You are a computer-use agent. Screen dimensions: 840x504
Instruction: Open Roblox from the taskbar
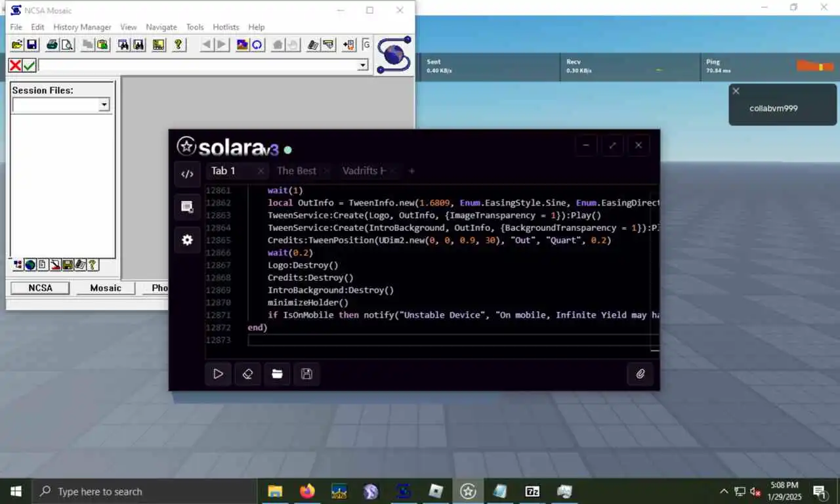coord(436,491)
